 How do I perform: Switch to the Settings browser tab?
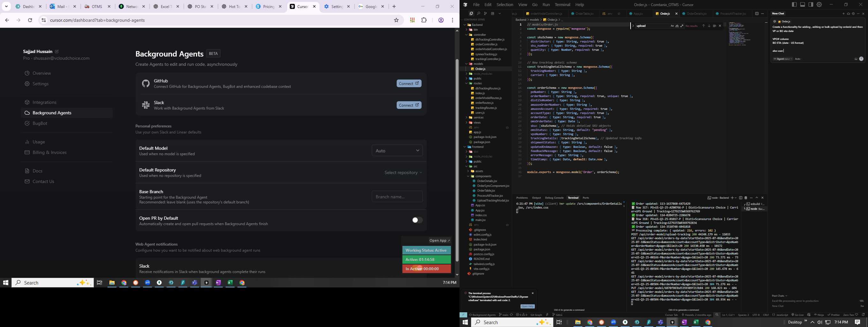click(337, 6)
